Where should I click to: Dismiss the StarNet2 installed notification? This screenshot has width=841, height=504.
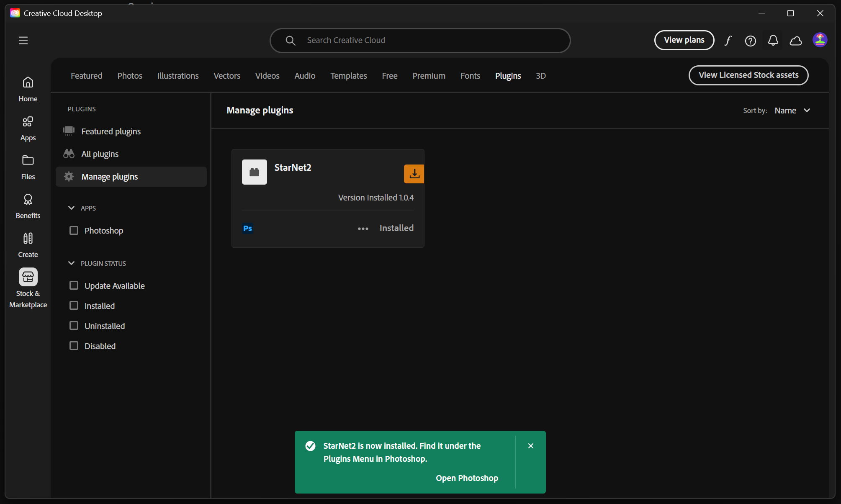(x=531, y=446)
